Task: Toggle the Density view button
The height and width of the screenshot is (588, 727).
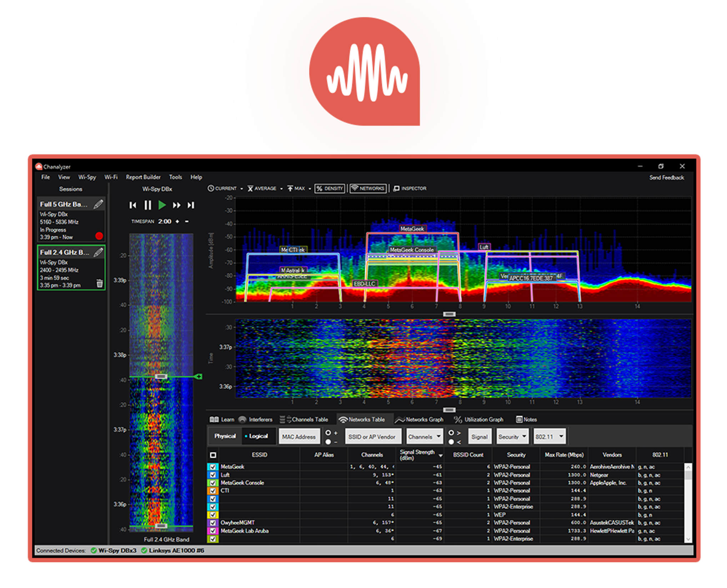Action: coord(330,188)
